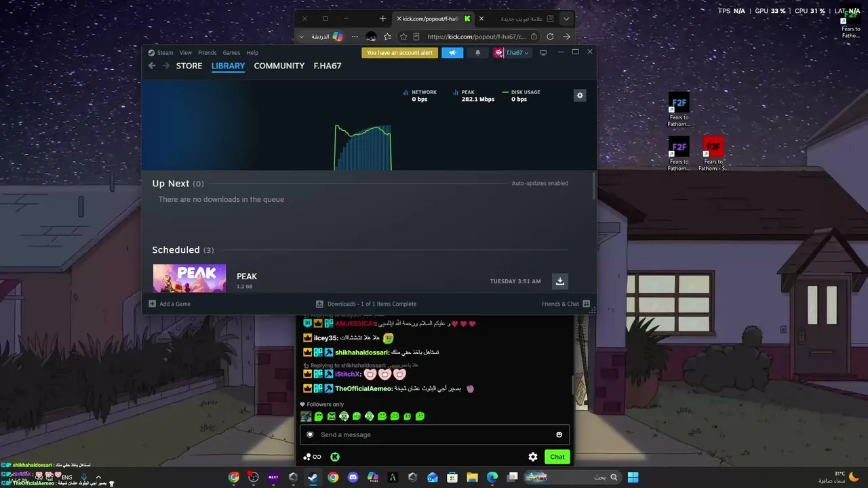Image resolution: width=868 pixels, height=488 pixels.
Task: Start the PEAK scheduled download now
Action: pos(560,281)
